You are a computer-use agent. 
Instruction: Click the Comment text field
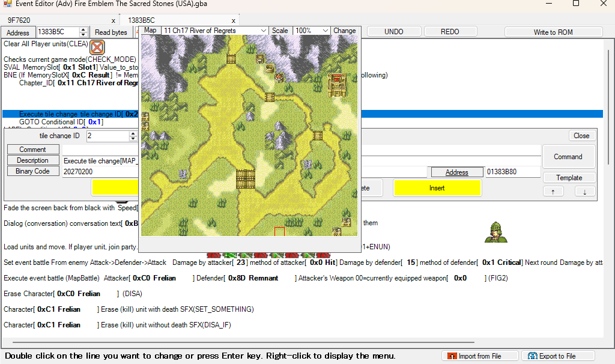coord(301,150)
